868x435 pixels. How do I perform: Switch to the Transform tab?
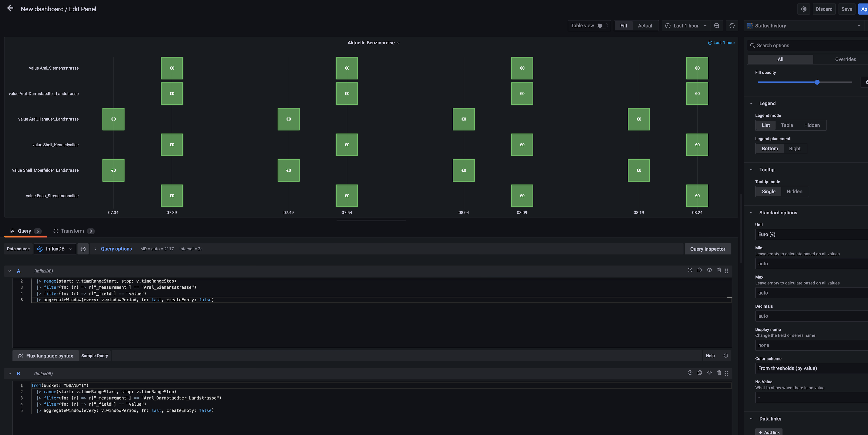pyautogui.click(x=72, y=231)
